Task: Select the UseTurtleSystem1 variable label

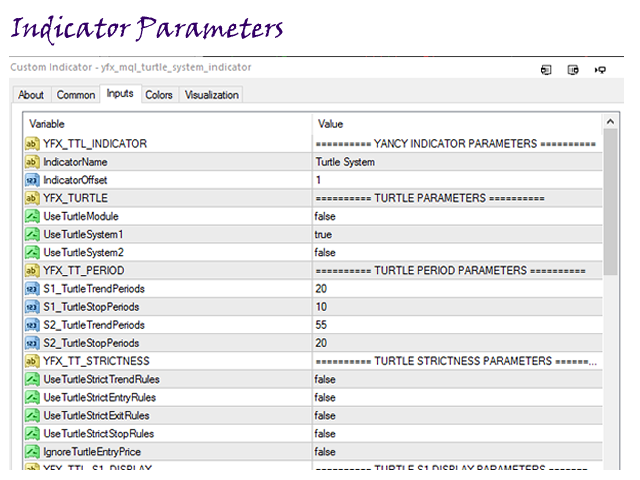Action: tap(83, 234)
